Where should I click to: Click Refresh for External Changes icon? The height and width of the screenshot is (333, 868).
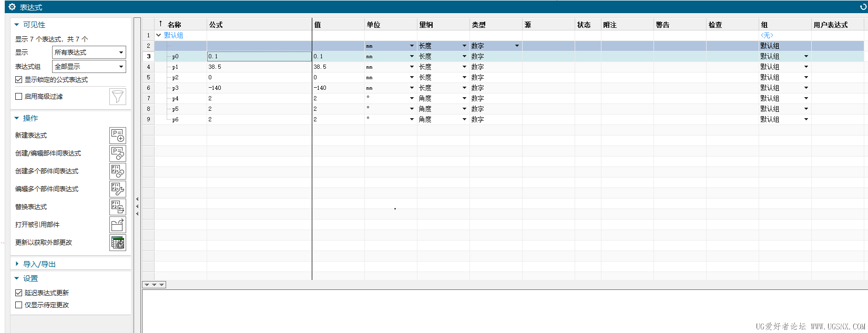[x=118, y=243]
